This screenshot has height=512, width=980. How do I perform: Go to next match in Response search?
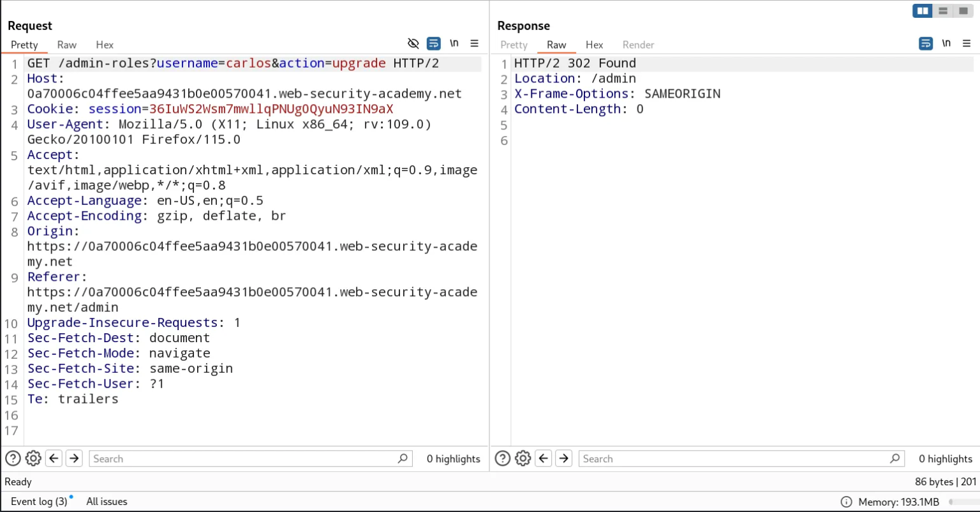[x=563, y=458]
